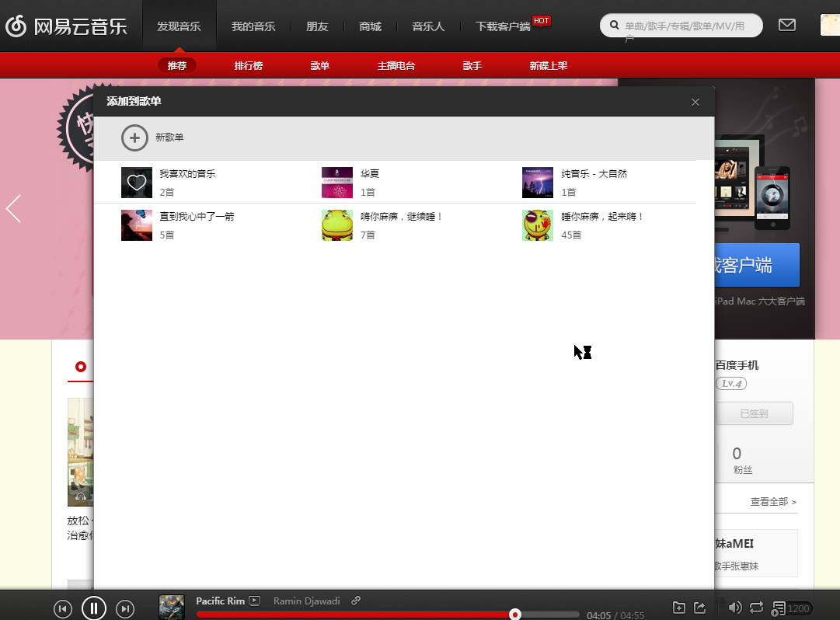Toggle the loop playback mode icon
The height and width of the screenshot is (620, 840).
(x=756, y=607)
